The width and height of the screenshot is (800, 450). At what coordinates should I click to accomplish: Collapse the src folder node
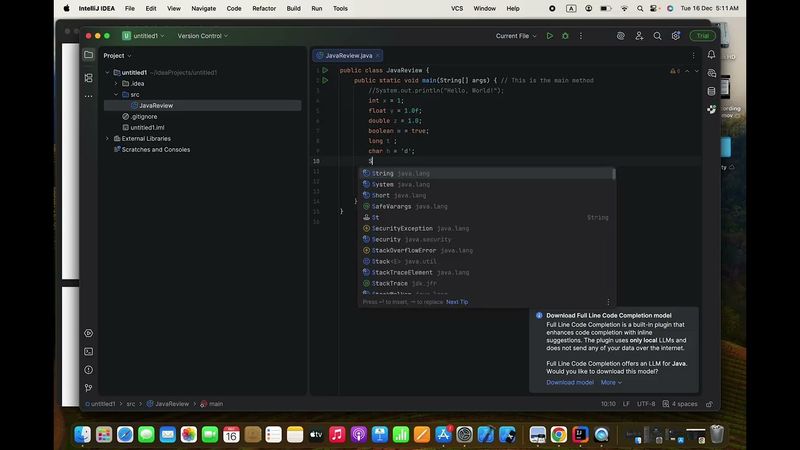click(x=116, y=94)
